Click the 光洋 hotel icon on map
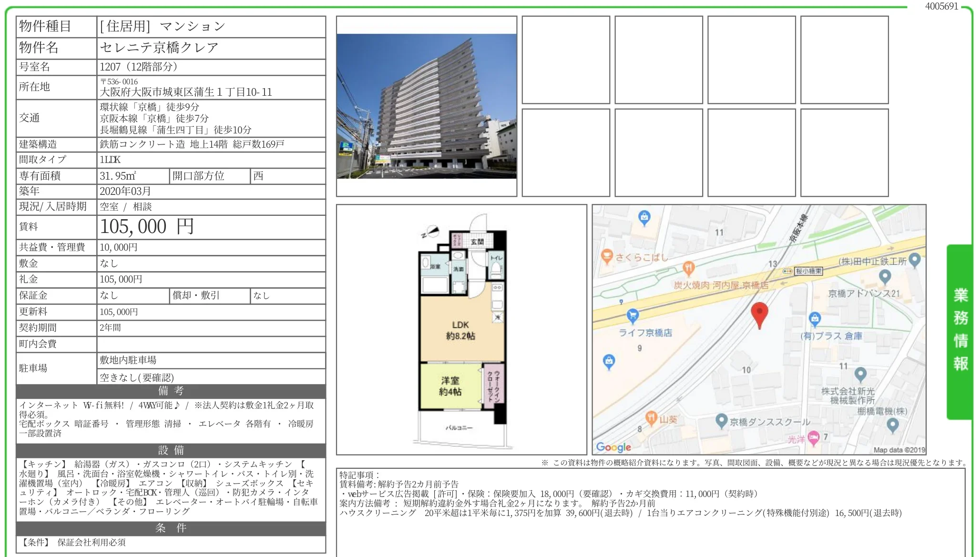Viewport: 980px width, 557px height. click(813, 437)
